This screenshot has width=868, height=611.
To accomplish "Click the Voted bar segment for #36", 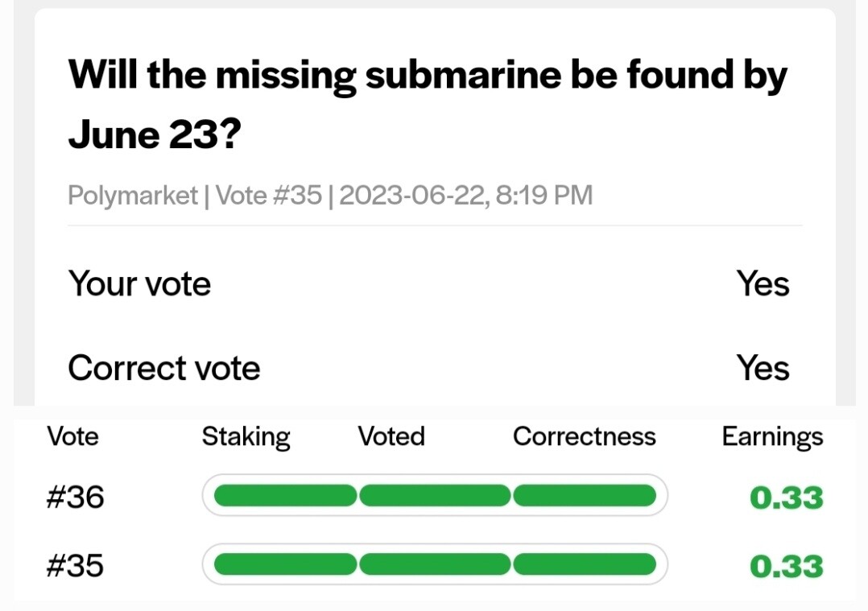I will click(435, 495).
